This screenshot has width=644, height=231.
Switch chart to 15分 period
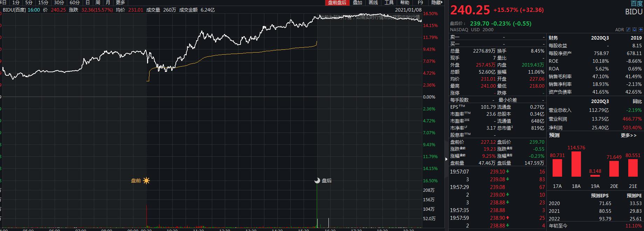43,2
